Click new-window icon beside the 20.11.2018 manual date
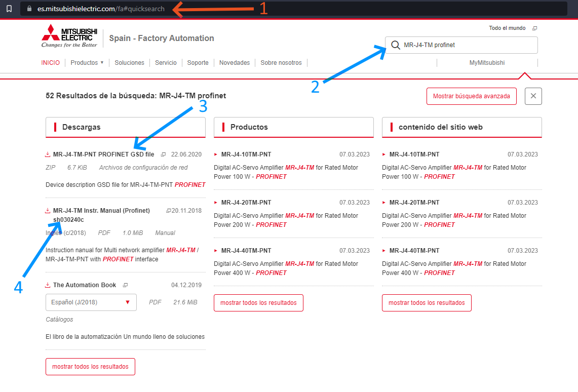The width and height of the screenshot is (578, 392). pos(169,211)
